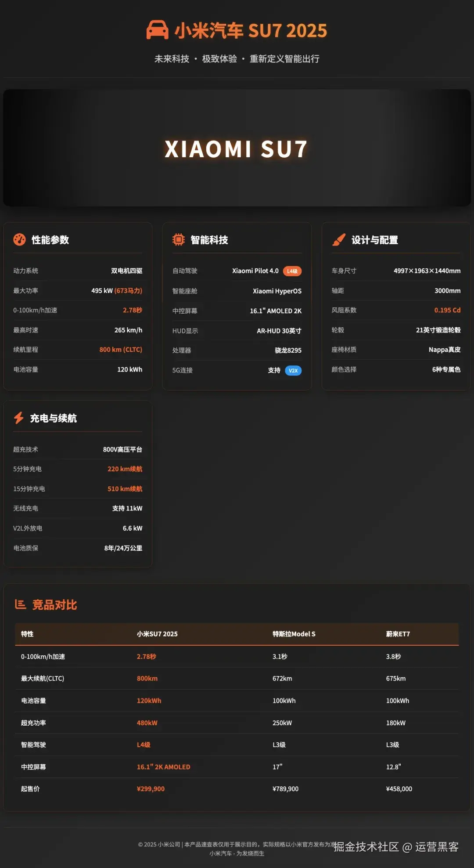Image resolution: width=474 pixels, height=868 pixels.
Task: Click the car icon beside 小米汽车 SU7 2025
Action: click(x=157, y=30)
